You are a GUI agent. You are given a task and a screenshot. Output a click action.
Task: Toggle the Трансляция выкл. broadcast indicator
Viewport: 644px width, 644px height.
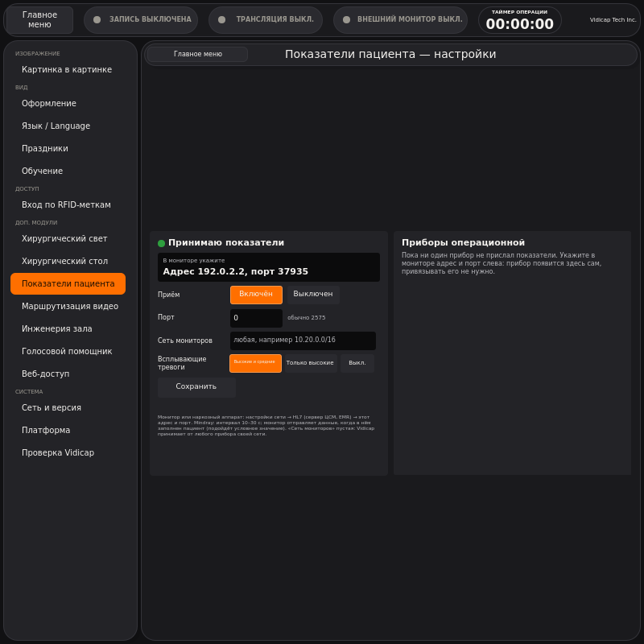[x=266, y=19]
